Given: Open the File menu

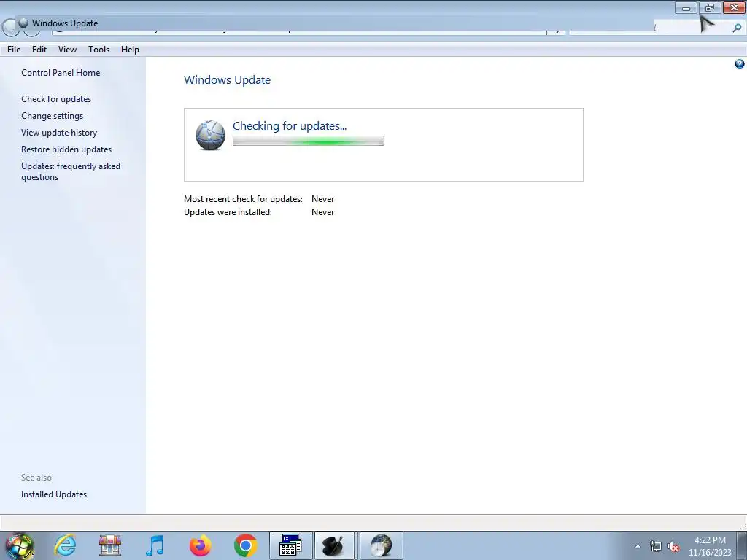Looking at the screenshot, I should (x=14, y=50).
